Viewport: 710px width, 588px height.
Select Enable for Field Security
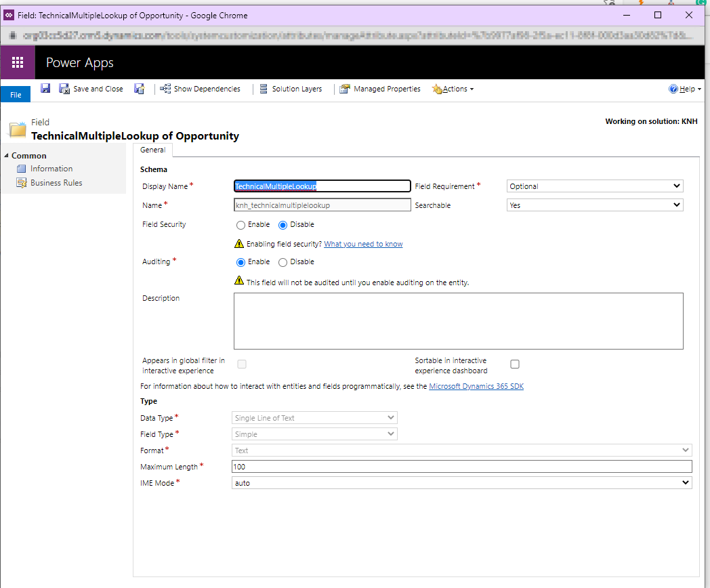pyautogui.click(x=241, y=225)
